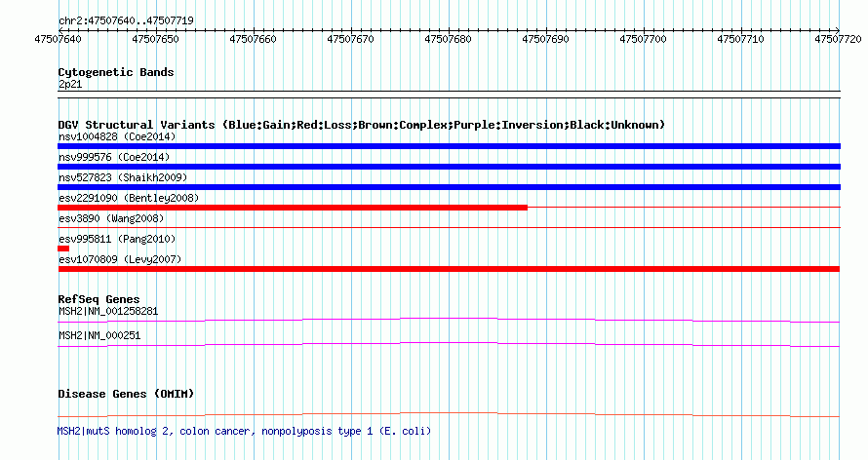Click the magenta gene line of NM_000251

449,344
